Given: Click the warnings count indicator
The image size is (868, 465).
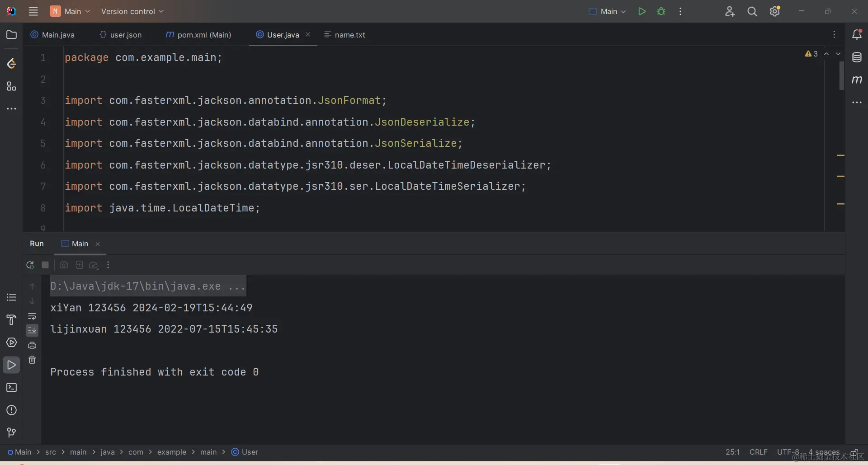Looking at the screenshot, I should [811, 54].
